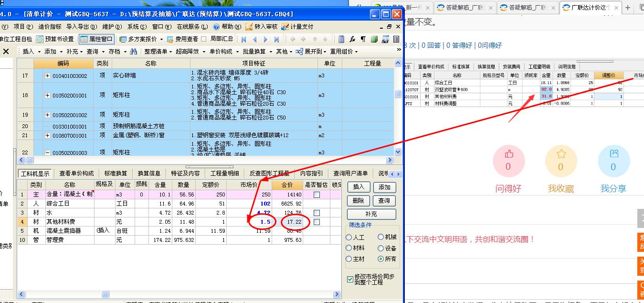644x303 pixels.
Task: Click the X icon left of 插入
Action: [x=6, y=51]
